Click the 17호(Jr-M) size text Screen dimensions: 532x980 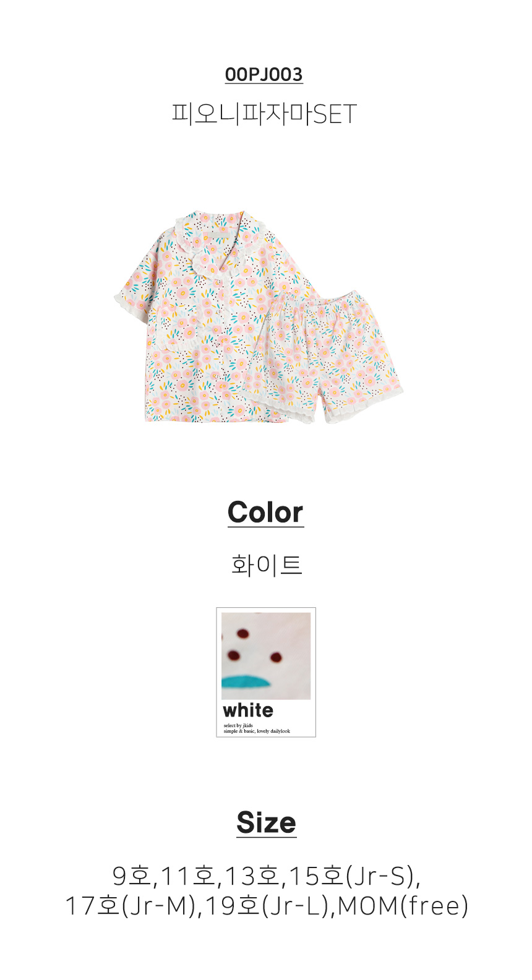point(131,906)
